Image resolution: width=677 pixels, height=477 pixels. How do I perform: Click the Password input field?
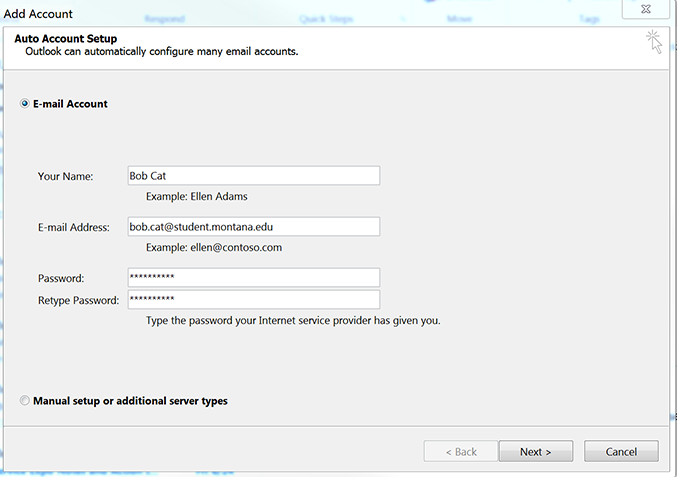click(254, 278)
